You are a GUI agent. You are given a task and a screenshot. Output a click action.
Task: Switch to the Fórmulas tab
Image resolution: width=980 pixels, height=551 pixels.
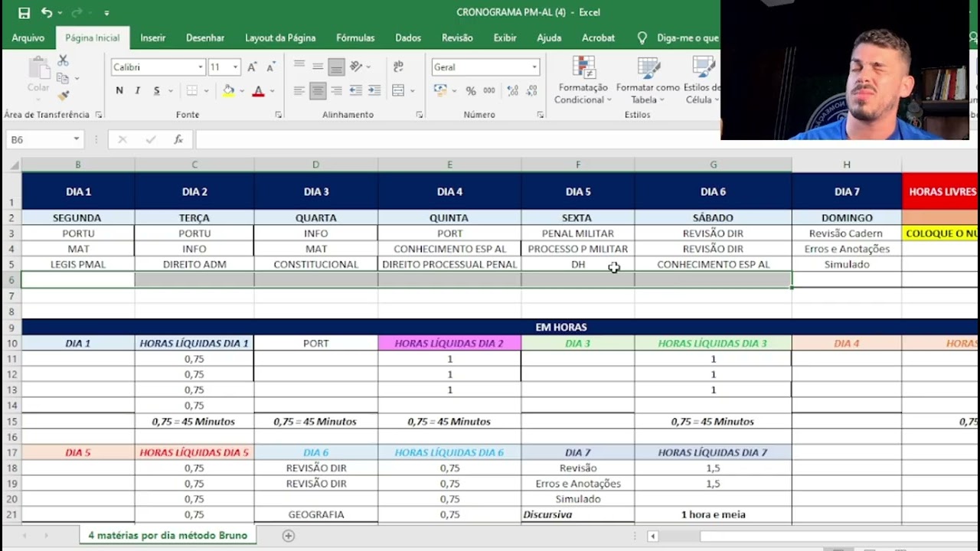(x=355, y=37)
